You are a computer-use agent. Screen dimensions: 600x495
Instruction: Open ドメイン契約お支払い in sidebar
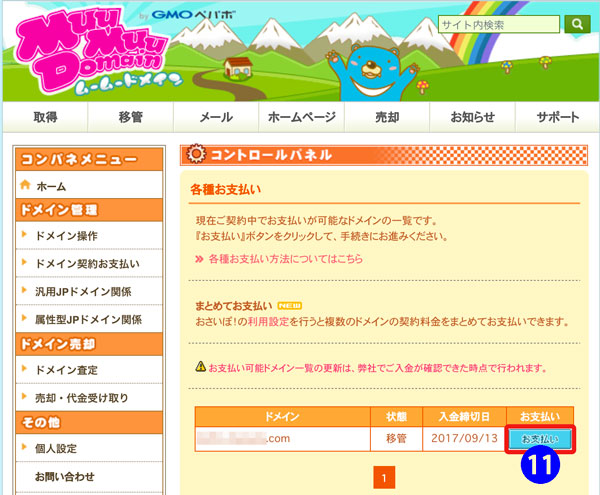pos(87,264)
